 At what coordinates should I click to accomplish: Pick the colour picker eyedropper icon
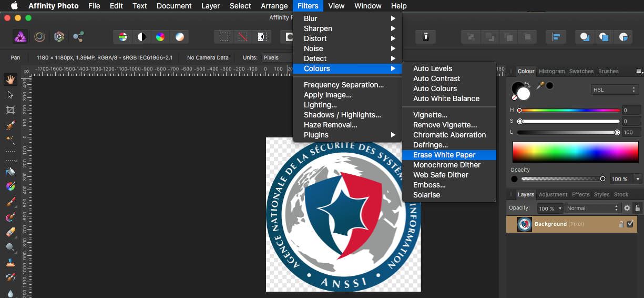[x=540, y=85]
